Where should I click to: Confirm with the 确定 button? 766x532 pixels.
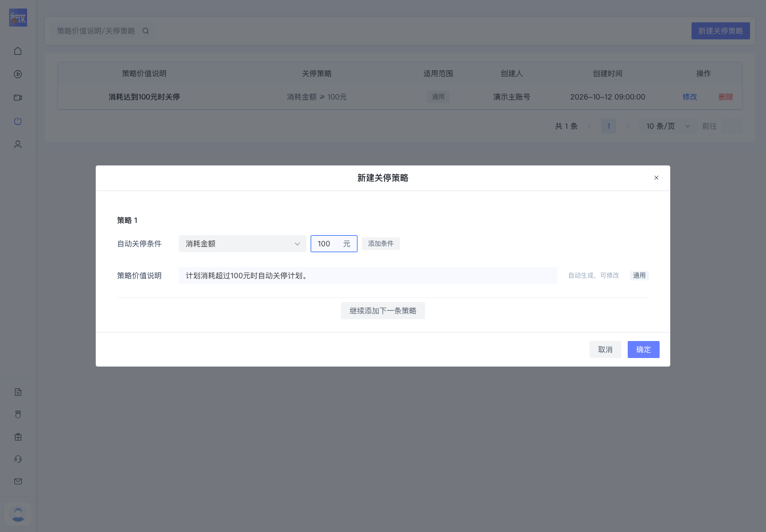point(644,350)
